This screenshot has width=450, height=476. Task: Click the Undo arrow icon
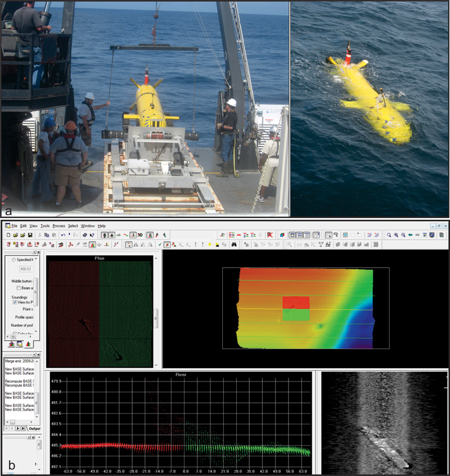[62, 234]
